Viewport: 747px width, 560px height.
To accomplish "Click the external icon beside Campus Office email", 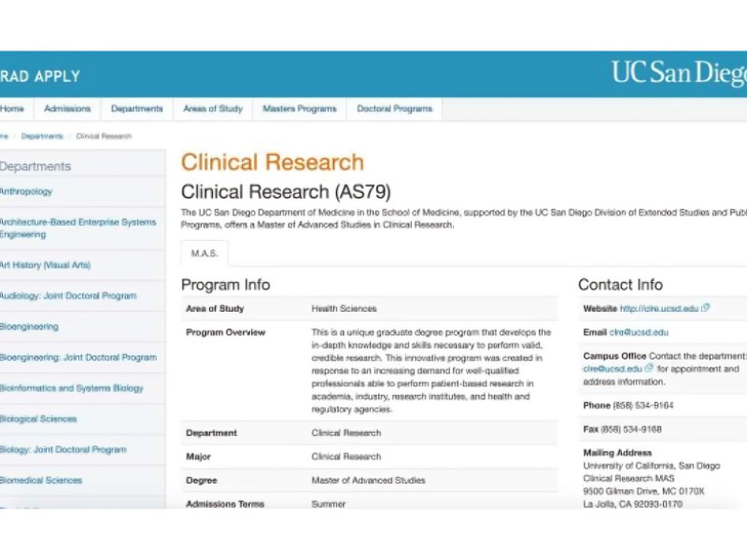I will point(649,368).
